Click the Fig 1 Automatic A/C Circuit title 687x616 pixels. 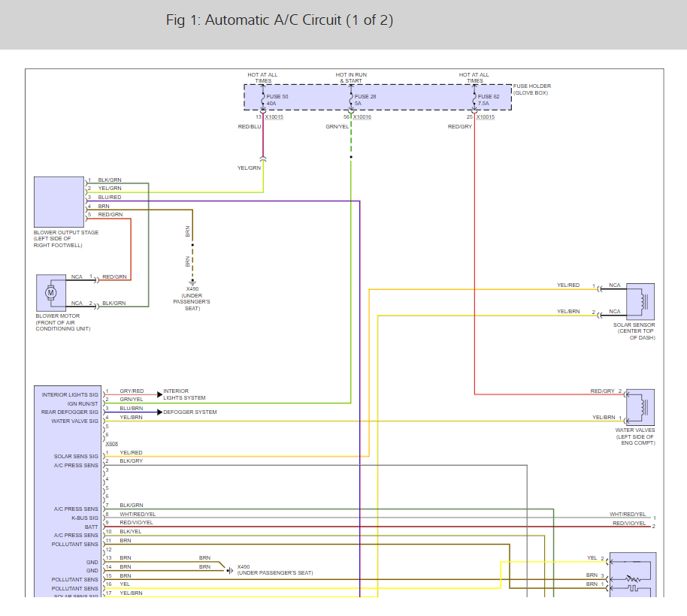pos(279,20)
